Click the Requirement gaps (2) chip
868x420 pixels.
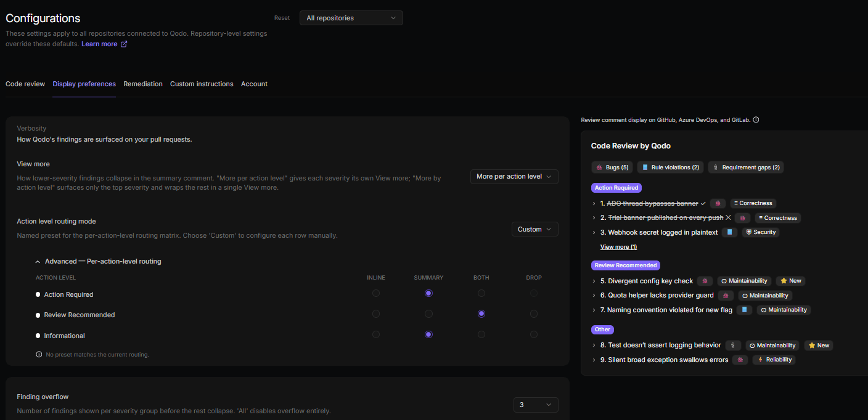[746, 168]
